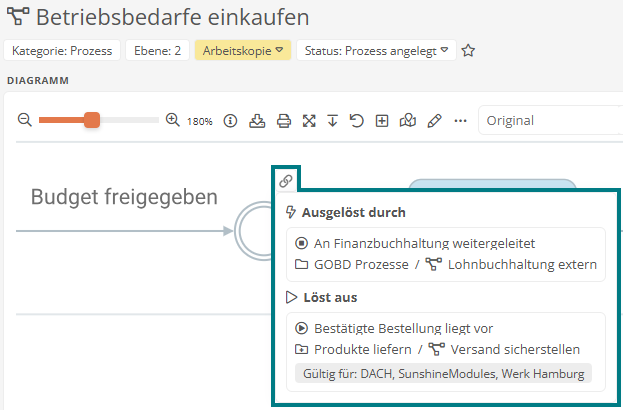
Task: Click the shapes/overlay toolbar icon
Action: point(408,120)
